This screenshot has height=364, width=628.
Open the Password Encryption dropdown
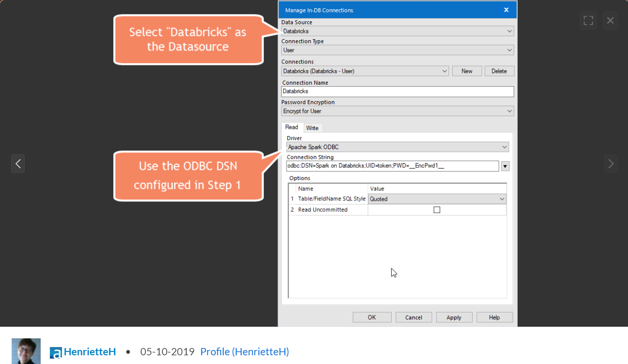coord(509,111)
